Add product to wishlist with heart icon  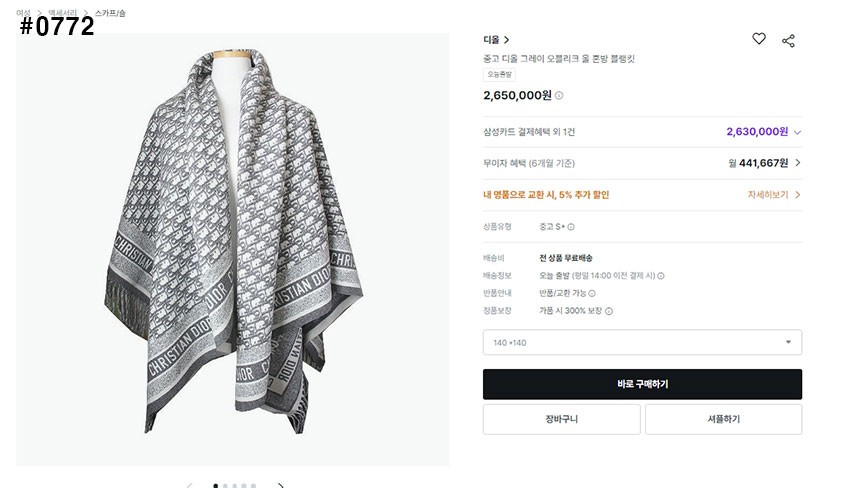[x=759, y=39]
